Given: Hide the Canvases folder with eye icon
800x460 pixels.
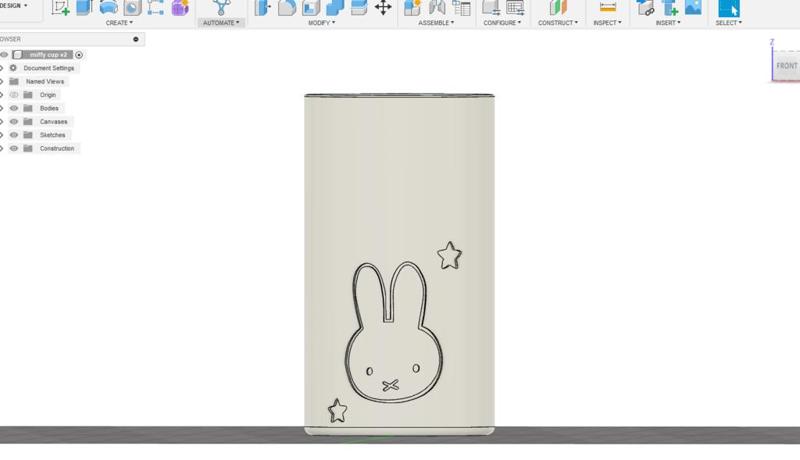Looking at the screenshot, I should [x=14, y=121].
